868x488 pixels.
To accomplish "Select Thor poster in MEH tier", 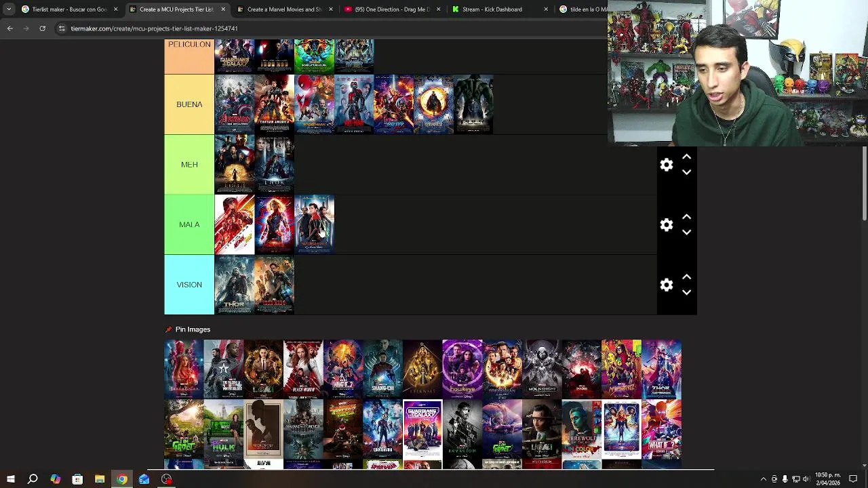I will [x=275, y=165].
